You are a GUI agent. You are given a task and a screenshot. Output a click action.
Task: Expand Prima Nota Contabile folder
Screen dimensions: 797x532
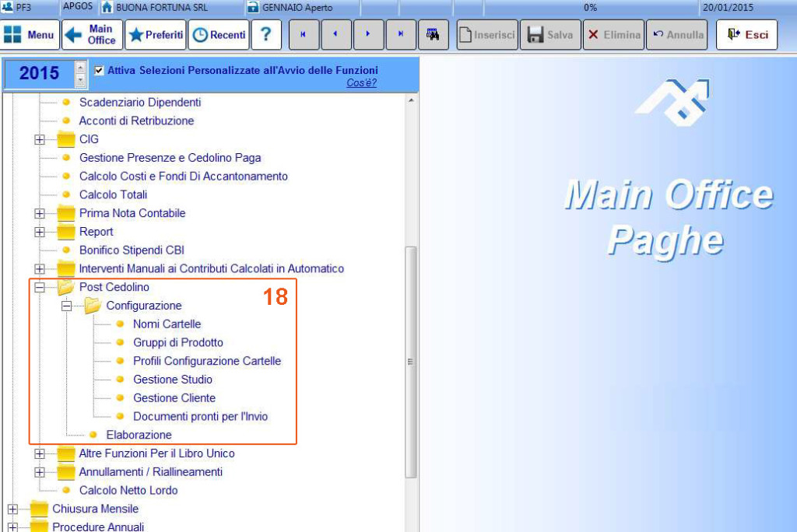[x=40, y=213]
